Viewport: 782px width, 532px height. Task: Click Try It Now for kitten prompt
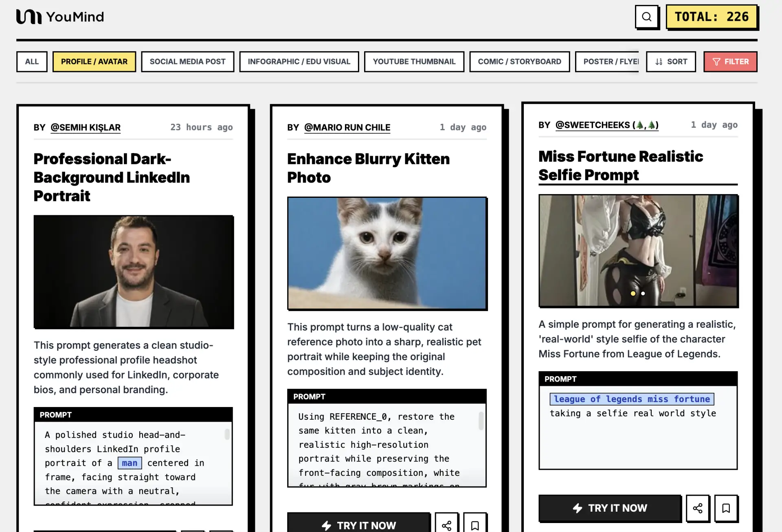(x=358, y=524)
